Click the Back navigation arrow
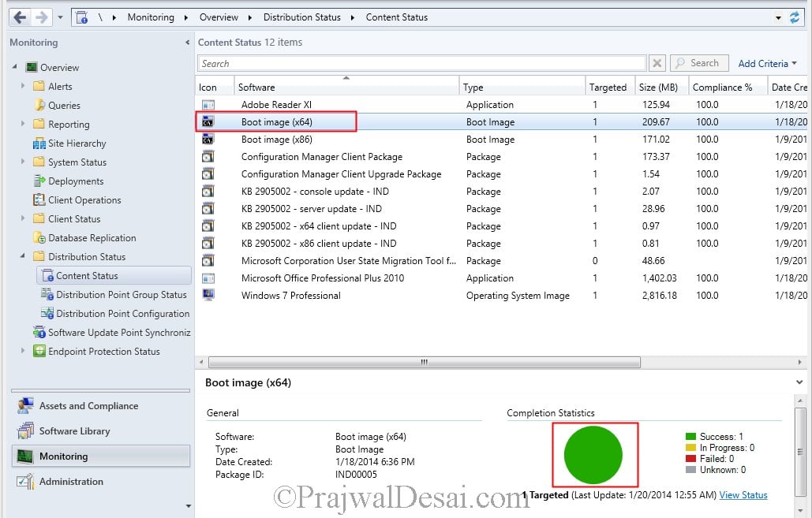812x518 pixels. pos(20,17)
